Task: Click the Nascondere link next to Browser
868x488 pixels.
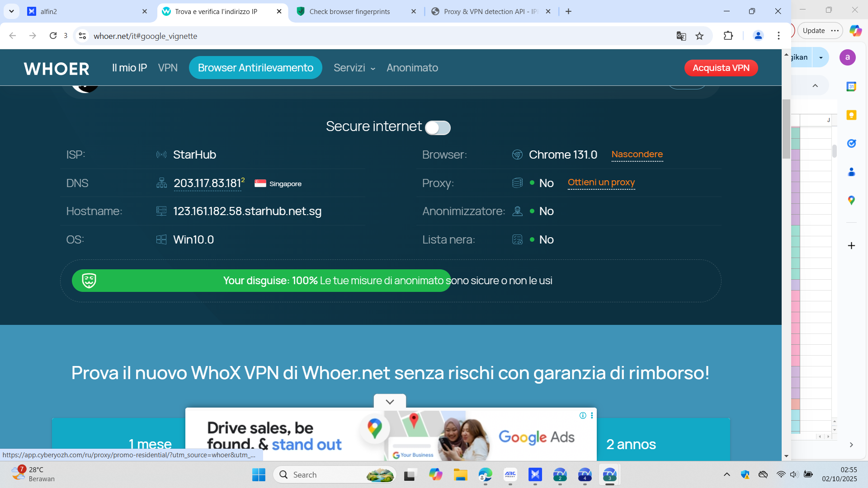Action: pyautogui.click(x=637, y=155)
